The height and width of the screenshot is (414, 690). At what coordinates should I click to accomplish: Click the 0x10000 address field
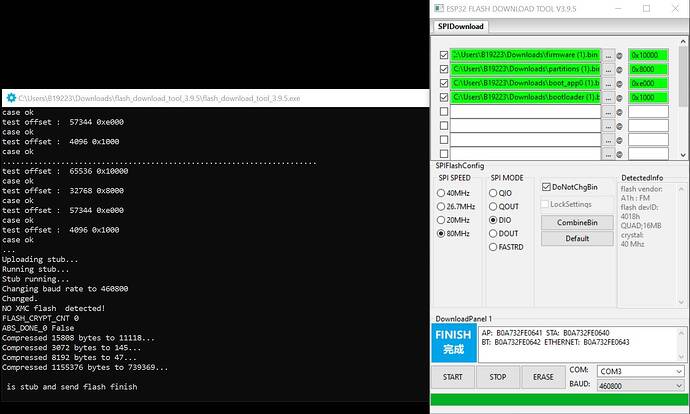pos(648,55)
